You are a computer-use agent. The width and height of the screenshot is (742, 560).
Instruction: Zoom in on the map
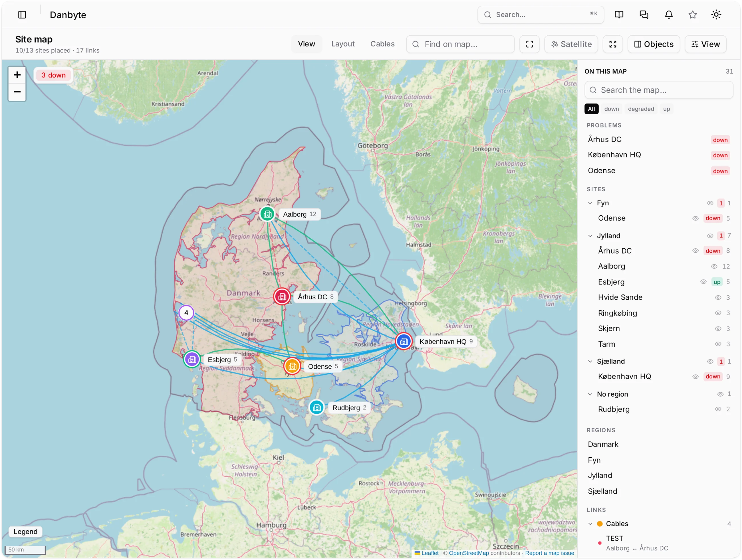(x=17, y=75)
